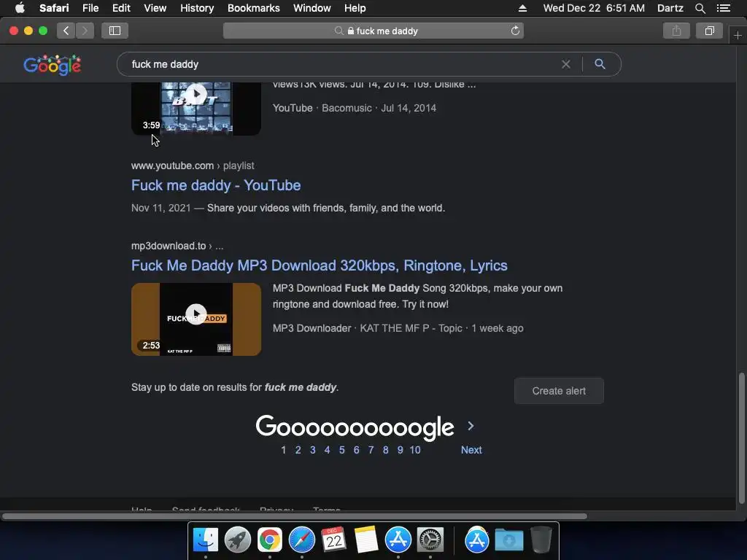Screen dimensions: 747x560
Task: Click the Safari forward navigation arrow
Action: (85, 31)
